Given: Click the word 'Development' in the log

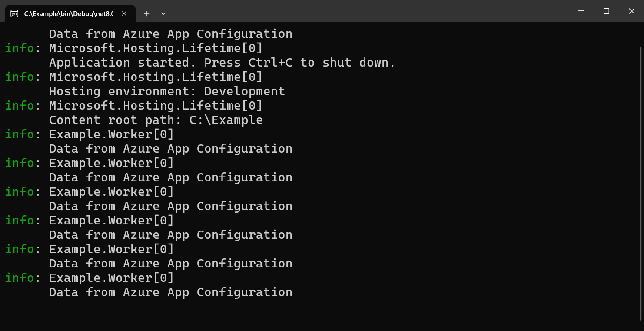Looking at the screenshot, I should coord(245,91).
